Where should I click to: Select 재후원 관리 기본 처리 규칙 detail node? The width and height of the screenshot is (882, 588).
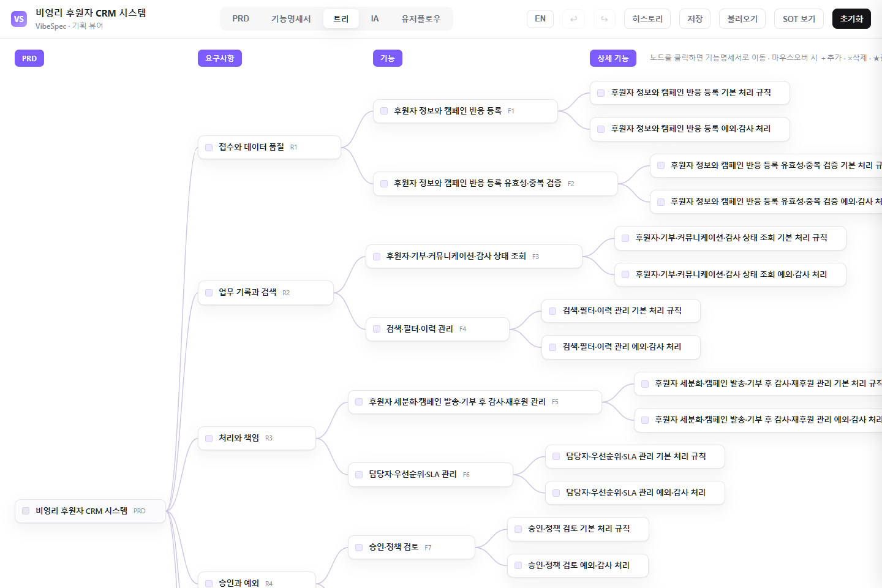click(x=758, y=383)
